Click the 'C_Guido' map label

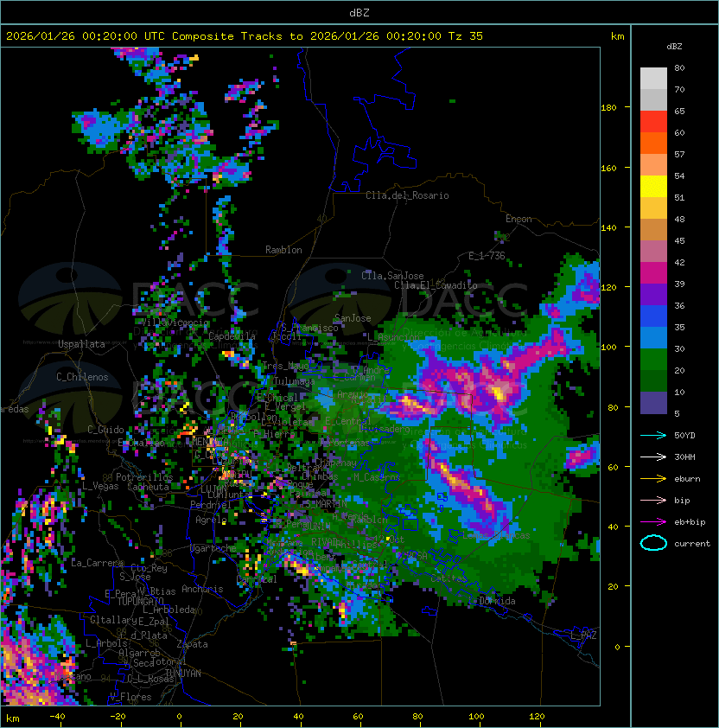tap(105, 430)
